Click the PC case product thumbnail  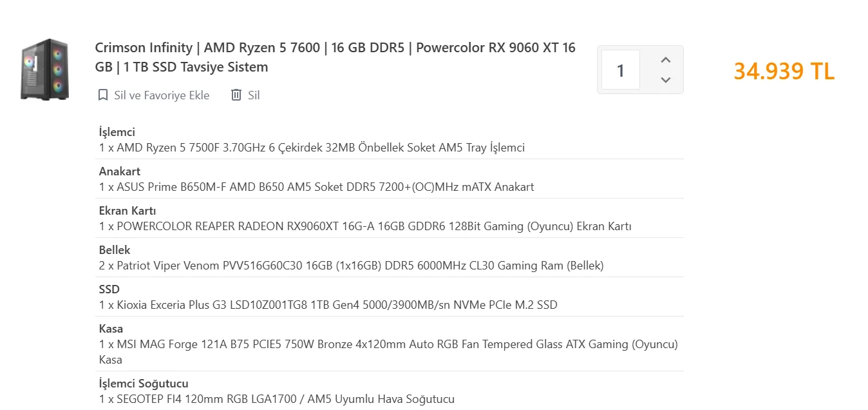pyautogui.click(x=44, y=70)
